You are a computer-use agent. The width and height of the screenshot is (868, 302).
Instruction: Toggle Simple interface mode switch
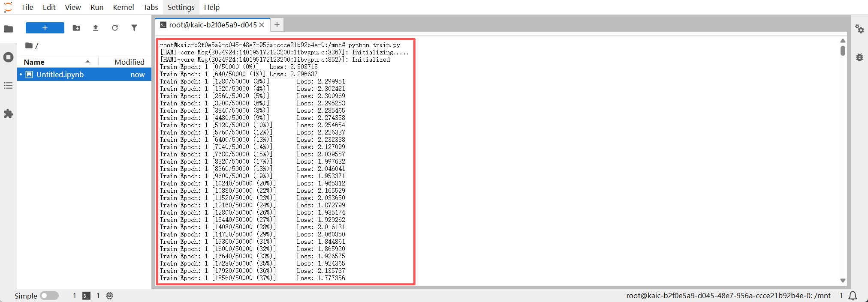(49, 296)
